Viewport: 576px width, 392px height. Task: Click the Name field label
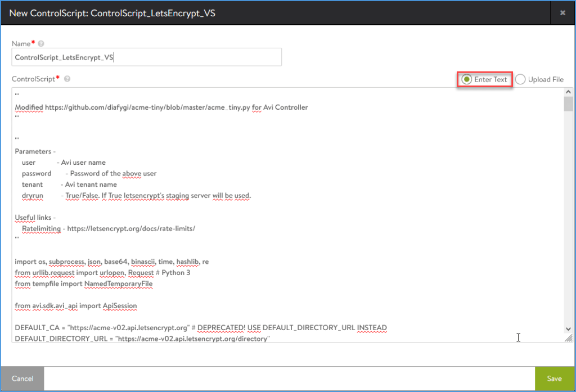point(21,43)
